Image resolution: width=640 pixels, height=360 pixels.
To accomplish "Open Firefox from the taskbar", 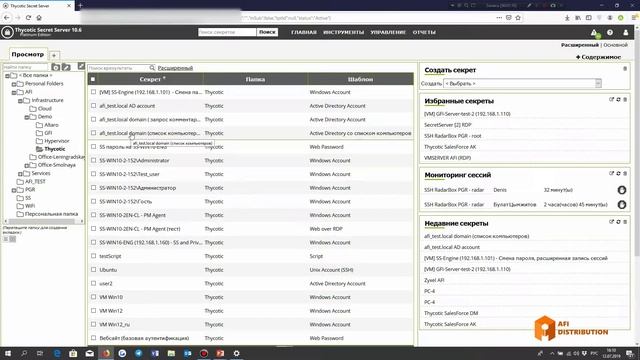I will [106, 353].
